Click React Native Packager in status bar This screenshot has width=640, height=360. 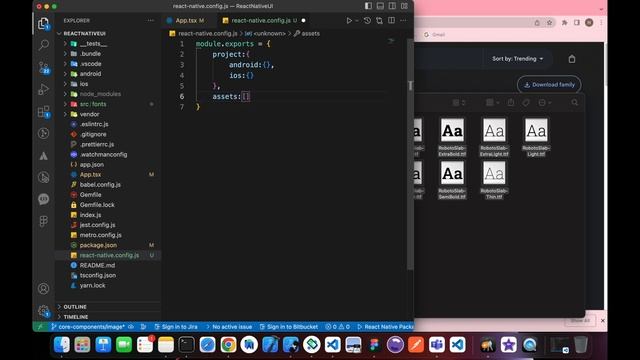385,327
